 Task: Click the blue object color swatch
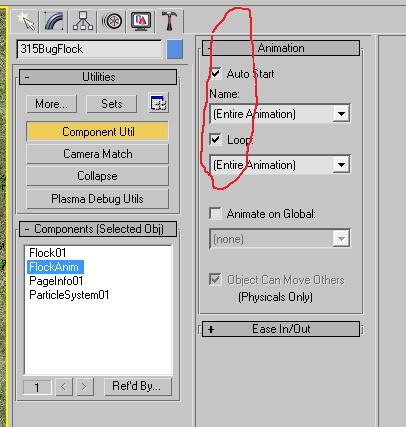point(175,49)
